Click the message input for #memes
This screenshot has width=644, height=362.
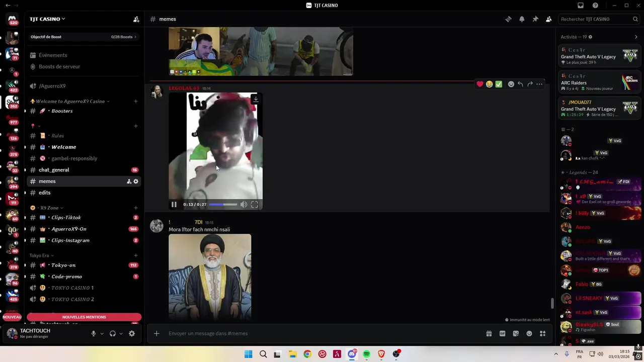tap(322, 333)
